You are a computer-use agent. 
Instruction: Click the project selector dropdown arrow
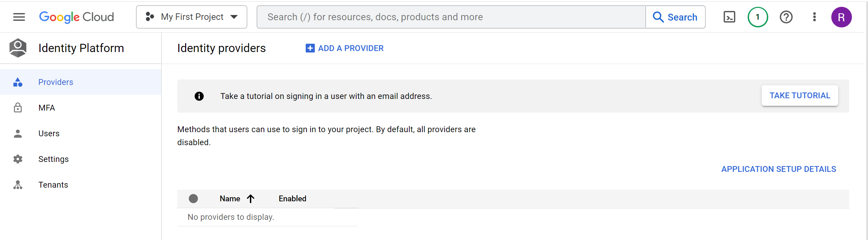(x=234, y=17)
